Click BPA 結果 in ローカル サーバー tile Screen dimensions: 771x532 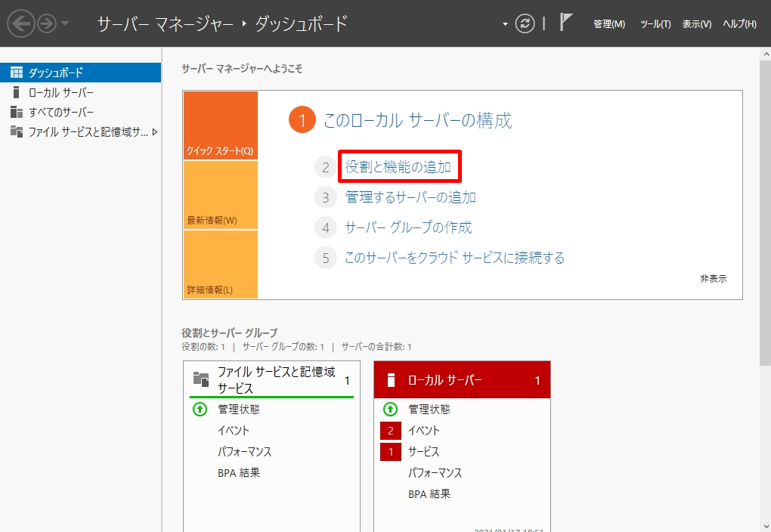[x=429, y=493]
